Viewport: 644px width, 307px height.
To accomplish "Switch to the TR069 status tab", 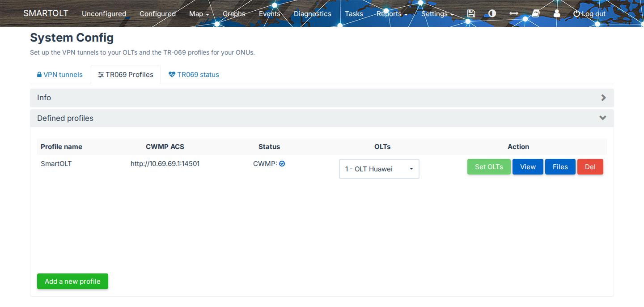I will (x=194, y=75).
